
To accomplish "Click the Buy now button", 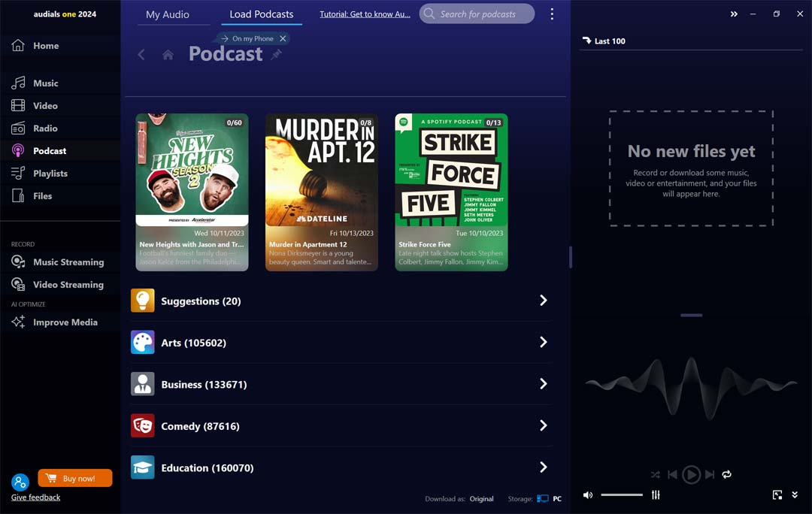I will [74, 477].
